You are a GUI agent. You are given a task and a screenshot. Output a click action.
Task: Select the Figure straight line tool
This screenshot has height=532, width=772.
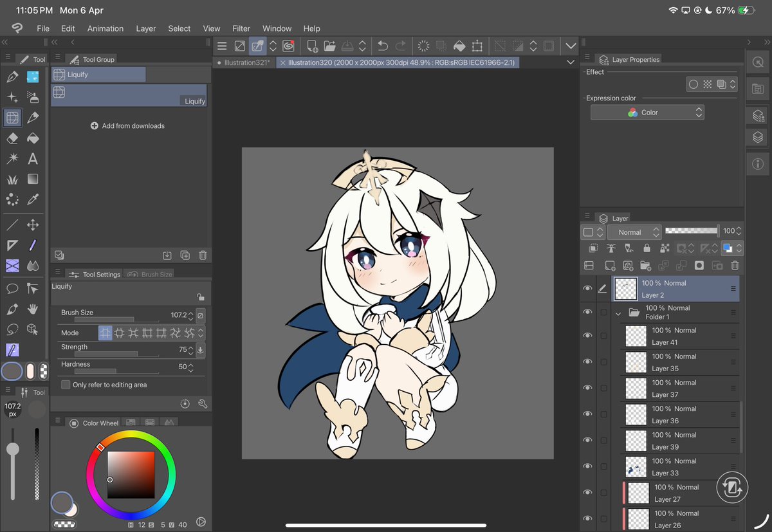[x=12, y=225]
